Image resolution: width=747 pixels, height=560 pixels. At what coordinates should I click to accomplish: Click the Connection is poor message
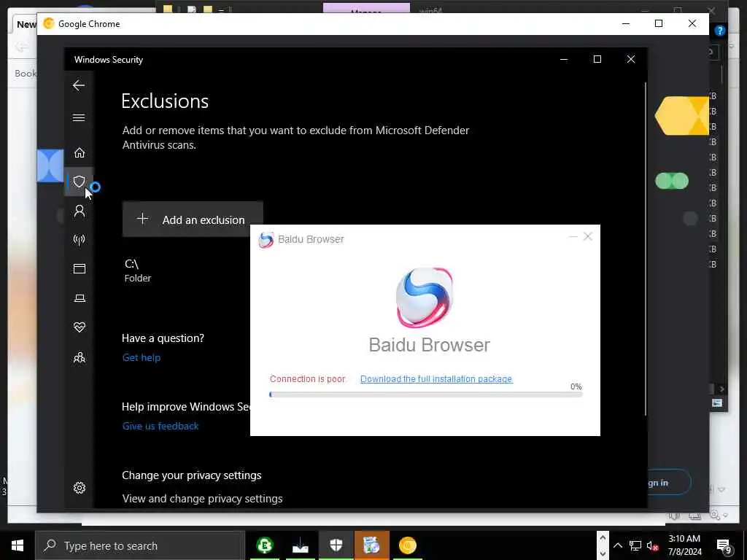click(x=307, y=379)
